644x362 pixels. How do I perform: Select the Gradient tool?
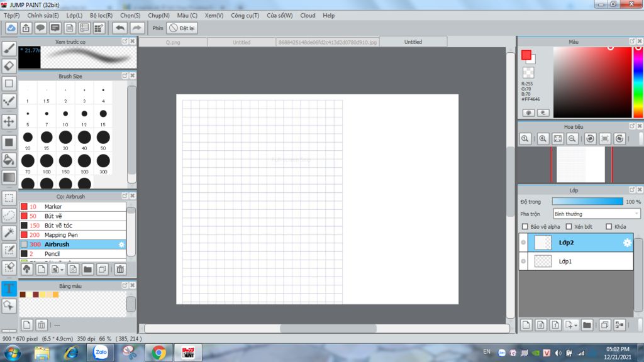(9, 177)
